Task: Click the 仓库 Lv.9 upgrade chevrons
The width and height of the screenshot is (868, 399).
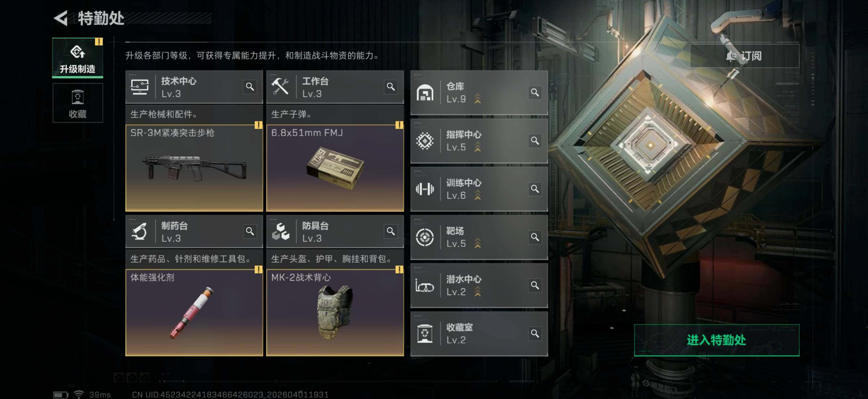Action: coord(477,99)
